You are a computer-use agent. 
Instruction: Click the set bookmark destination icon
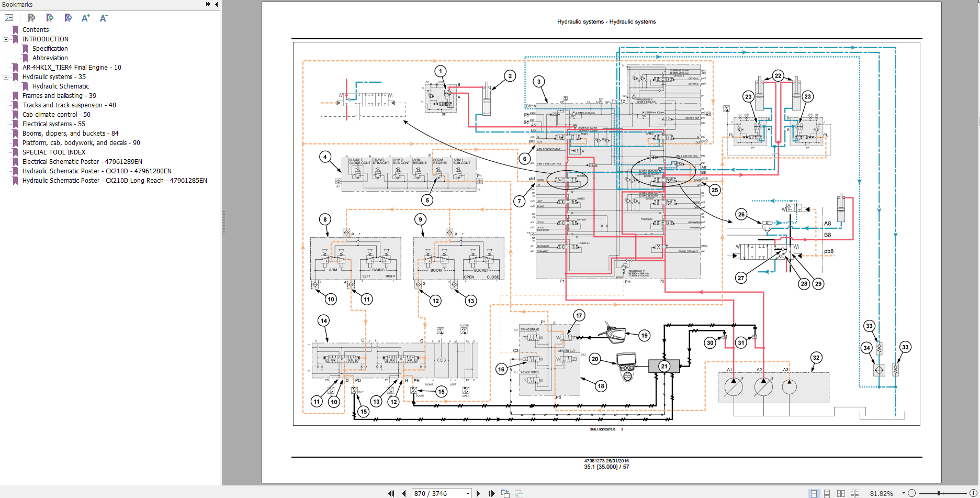pyautogui.click(x=68, y=18)
